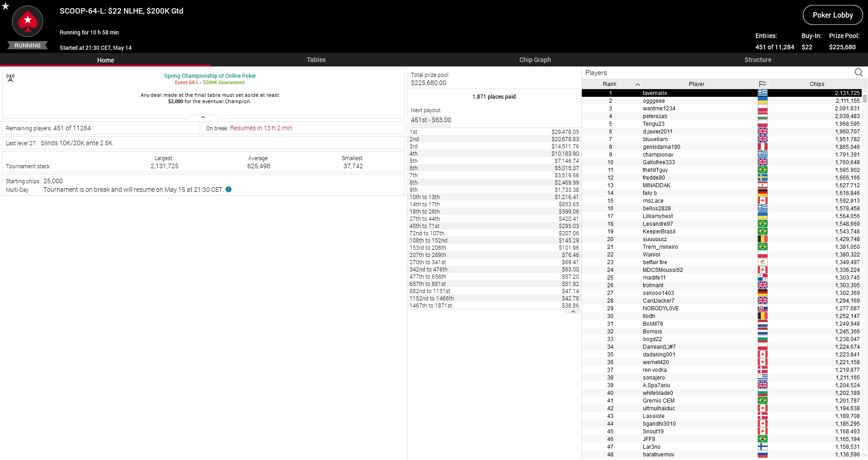Click the flag beside fredde80
Image resolution: width=868 pixels, height=460 pixels.
[763, 177]
